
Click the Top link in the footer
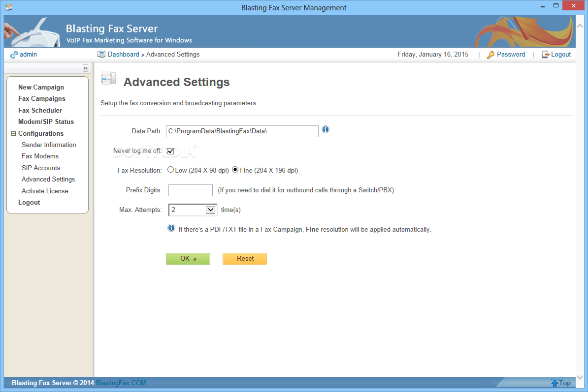coord(565,383)
